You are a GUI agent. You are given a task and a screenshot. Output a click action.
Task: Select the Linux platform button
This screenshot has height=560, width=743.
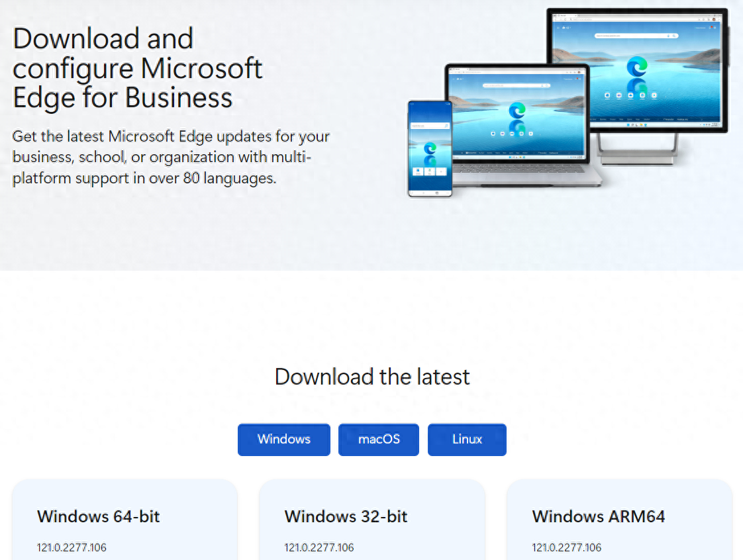(x=467, y=440)
